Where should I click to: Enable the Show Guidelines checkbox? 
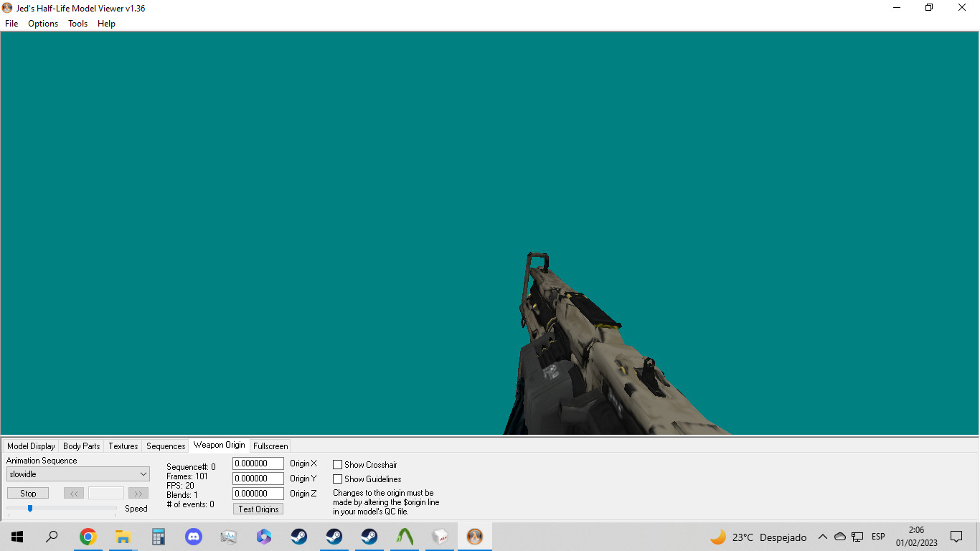pyautogui.click(x=337, y=479)
